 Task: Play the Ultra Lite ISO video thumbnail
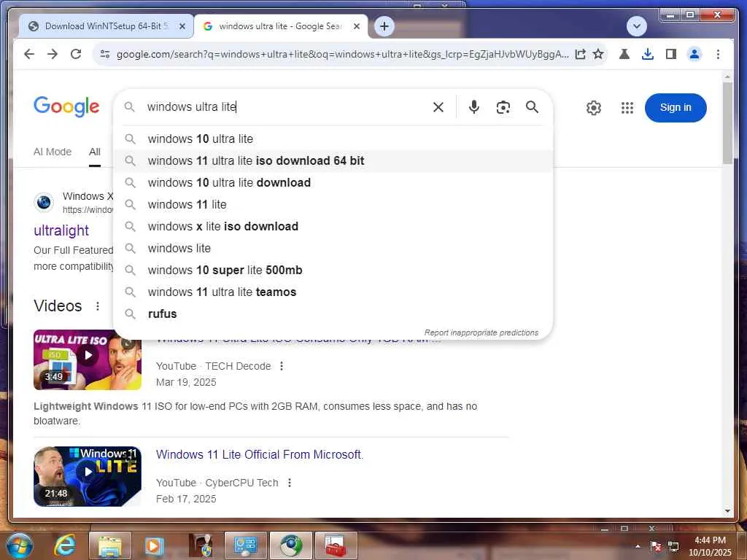click(88, 360)
